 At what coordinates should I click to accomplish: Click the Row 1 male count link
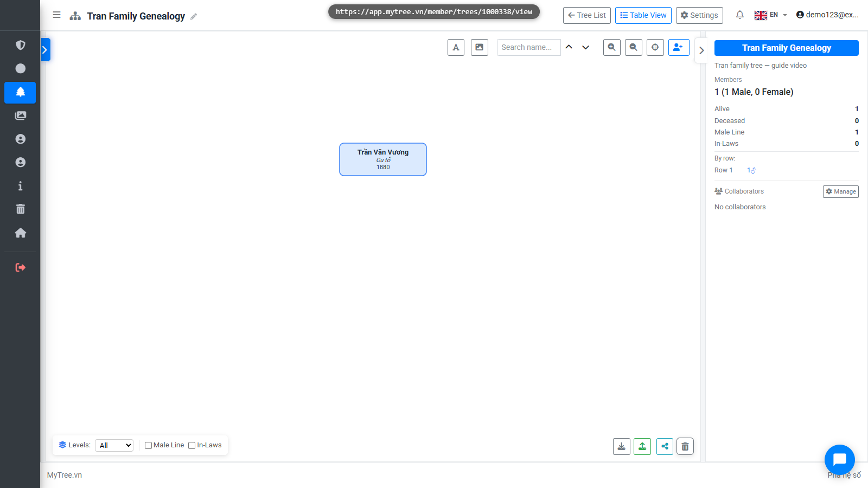[x=751, y=170]
